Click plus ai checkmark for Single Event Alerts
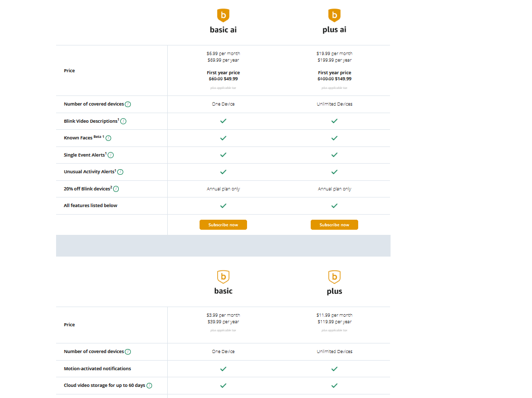The width and height of the screenshot is (532, 398). [334, 155]
